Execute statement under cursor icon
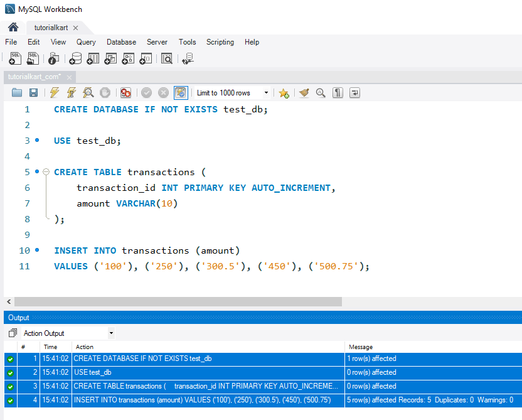 click(x=72, y=92)
